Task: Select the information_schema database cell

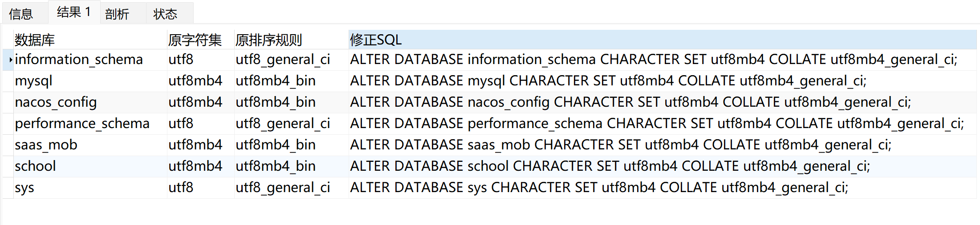Action: pos(90,60)
